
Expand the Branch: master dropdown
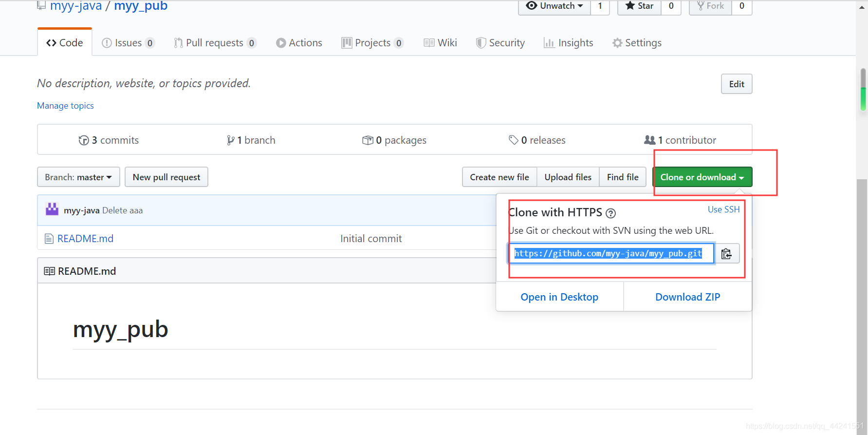click(x=78, y=177)
